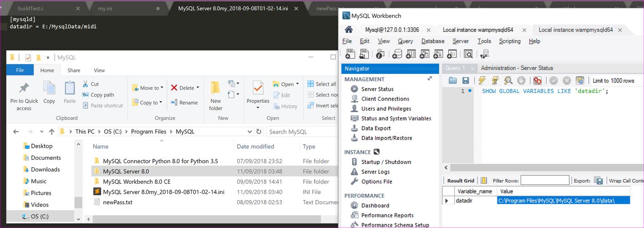Open the Delete dropdown arrow
Image resolution: width=644 pixels, height=228 pixels.
(x=198, y=88)
